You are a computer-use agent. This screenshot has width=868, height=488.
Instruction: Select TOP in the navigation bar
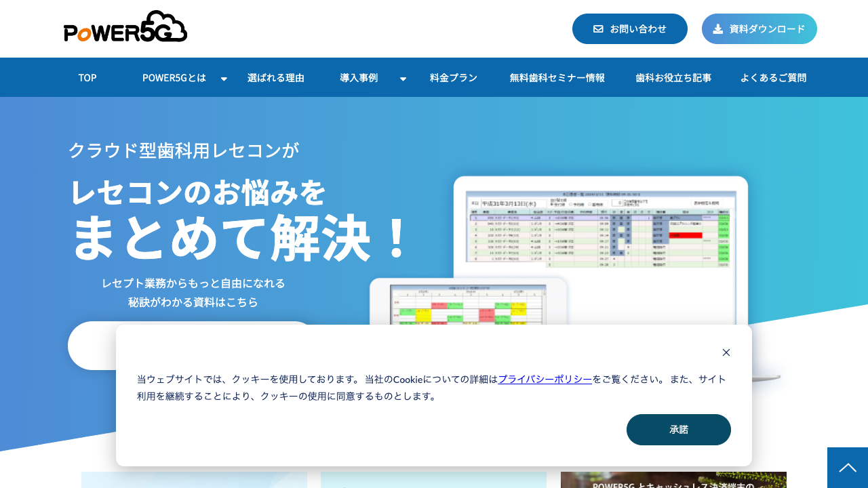[87, 77]
